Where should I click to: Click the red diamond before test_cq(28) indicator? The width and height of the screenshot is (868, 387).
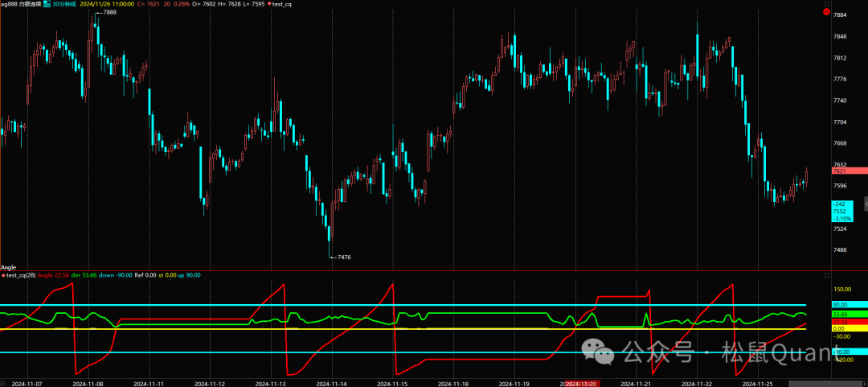(3, 275)
